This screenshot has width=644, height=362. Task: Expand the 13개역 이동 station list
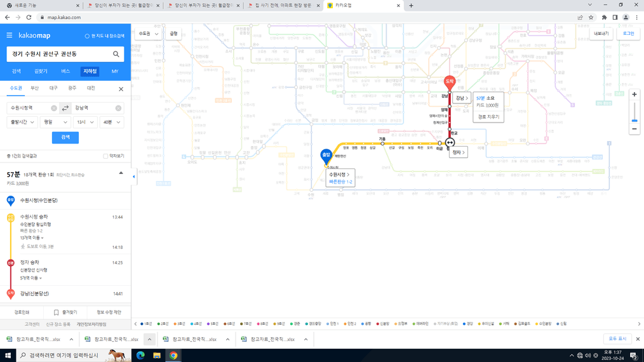point(32,238)
